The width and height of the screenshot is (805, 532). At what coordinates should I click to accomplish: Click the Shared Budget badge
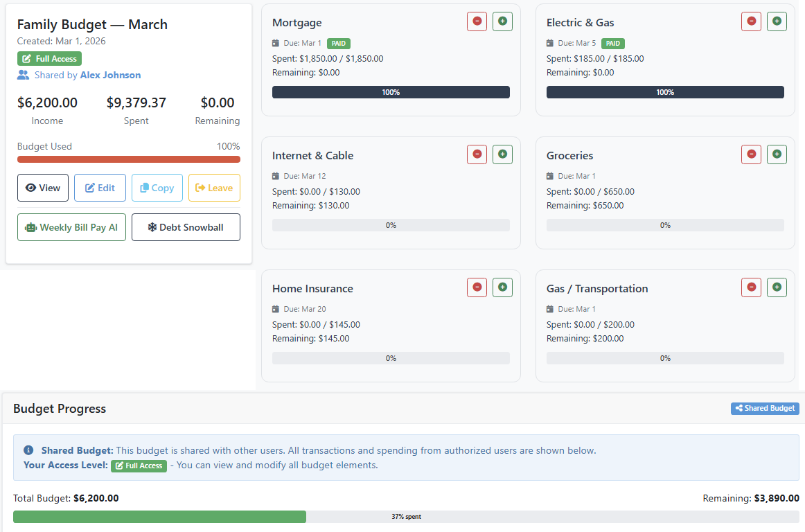click(765, 409)
